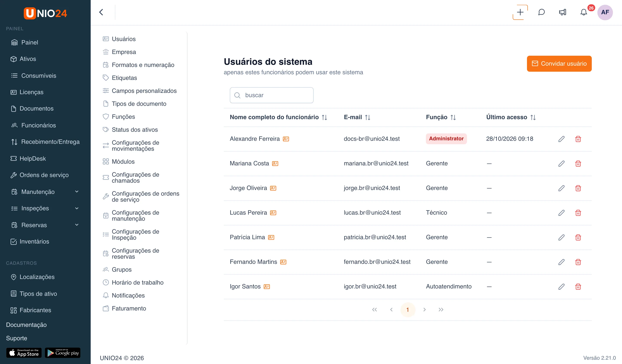Image resolution: width=622 pixels, height=364 pixels.
Task: Go to next page arrow
Action: [x=424, y=309]
